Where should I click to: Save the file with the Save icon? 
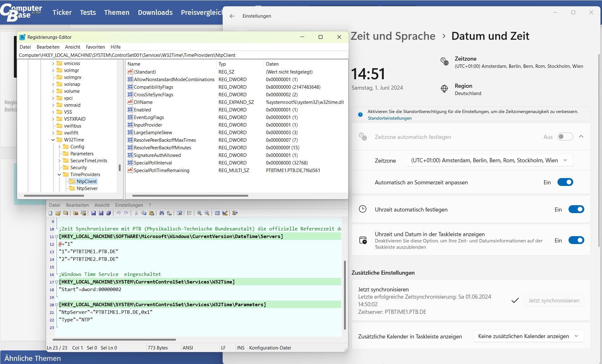point(93,213)
